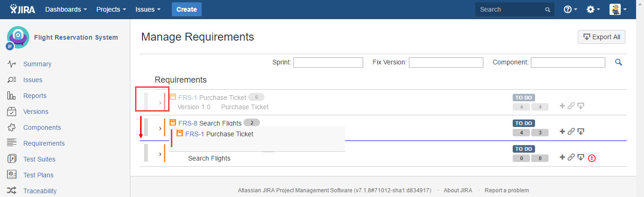Go to Requirements in the sidebar
The height and width of the screenshot is (197, 644).
(x=44, y=143)
